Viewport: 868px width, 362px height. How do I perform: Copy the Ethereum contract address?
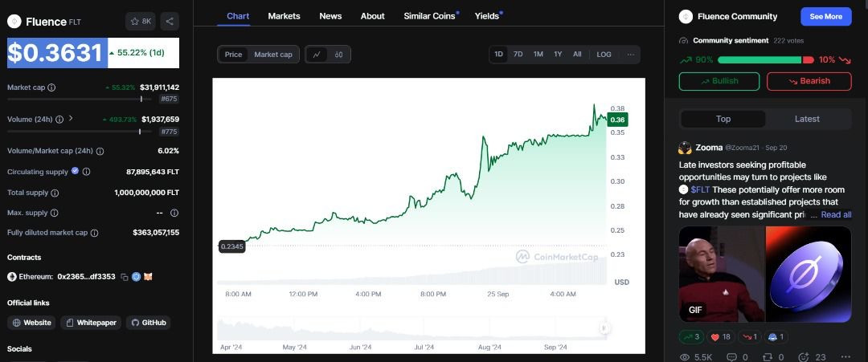(125, 277)
